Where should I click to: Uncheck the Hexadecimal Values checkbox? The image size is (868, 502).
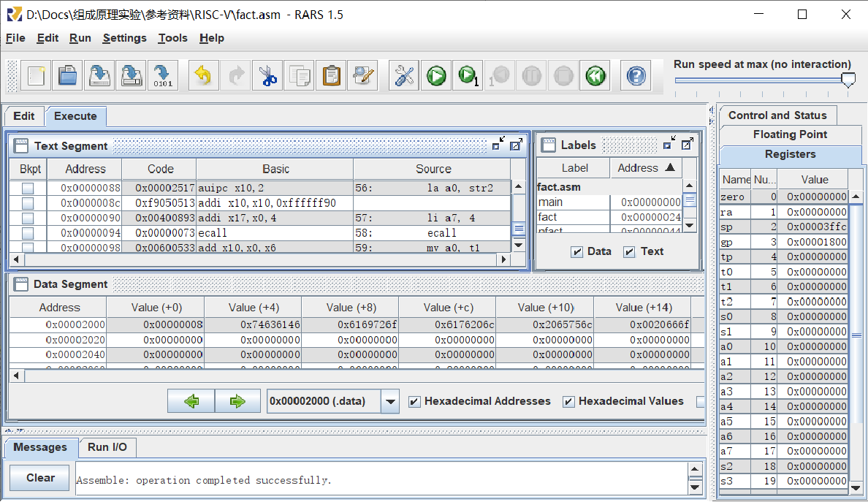click(x=568, y=401)
